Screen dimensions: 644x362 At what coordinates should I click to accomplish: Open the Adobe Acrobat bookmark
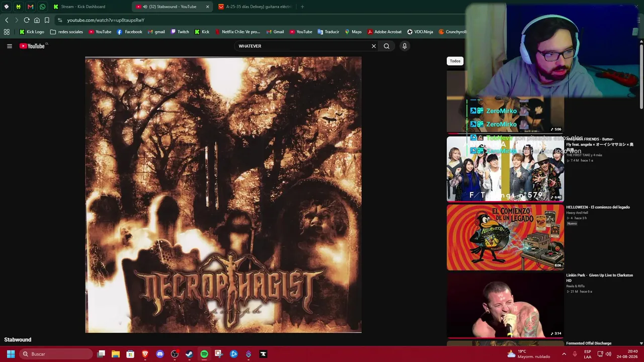tap(384, 32)
